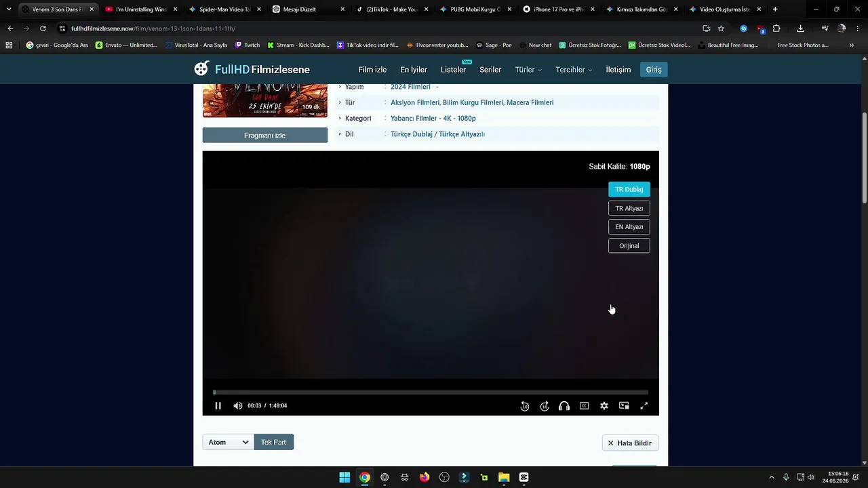This screenshot has height=488, width=868.
Task: Open the Twitch bookmark
Action: (x=248, y=45)
